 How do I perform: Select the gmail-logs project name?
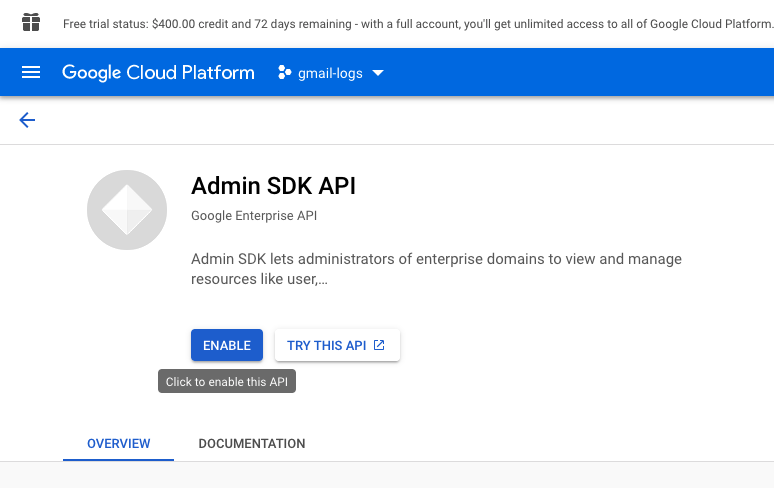(x=330, y=73)
